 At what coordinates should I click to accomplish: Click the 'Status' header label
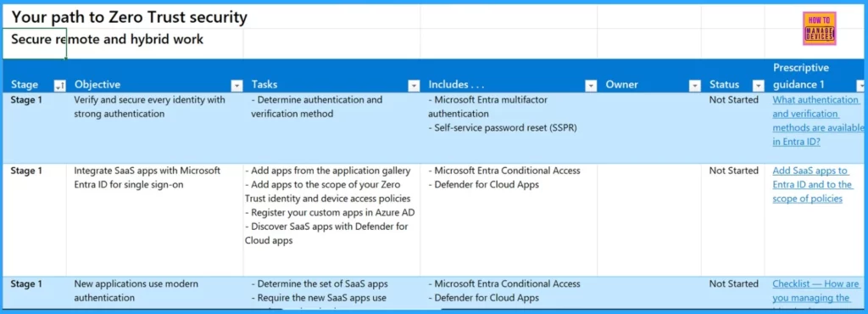(725, 85)
